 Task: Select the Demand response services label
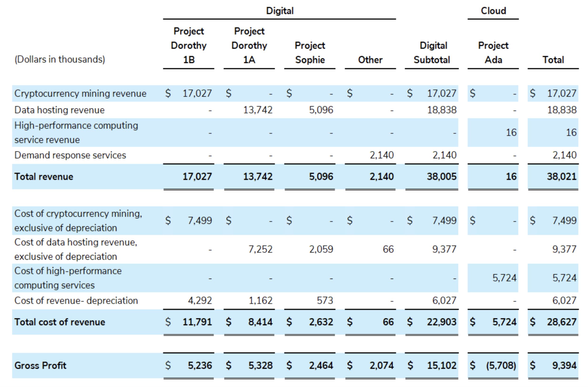point(70,155)
